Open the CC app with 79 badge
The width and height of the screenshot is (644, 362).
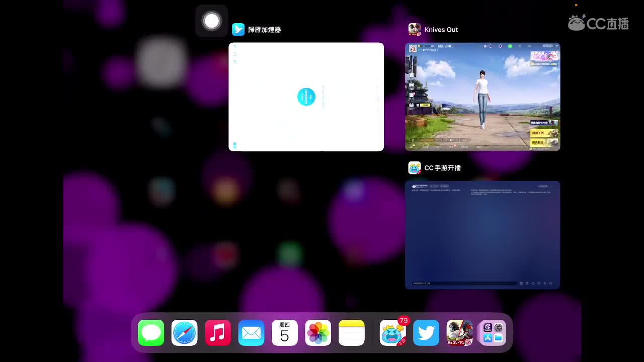point(393,333)
